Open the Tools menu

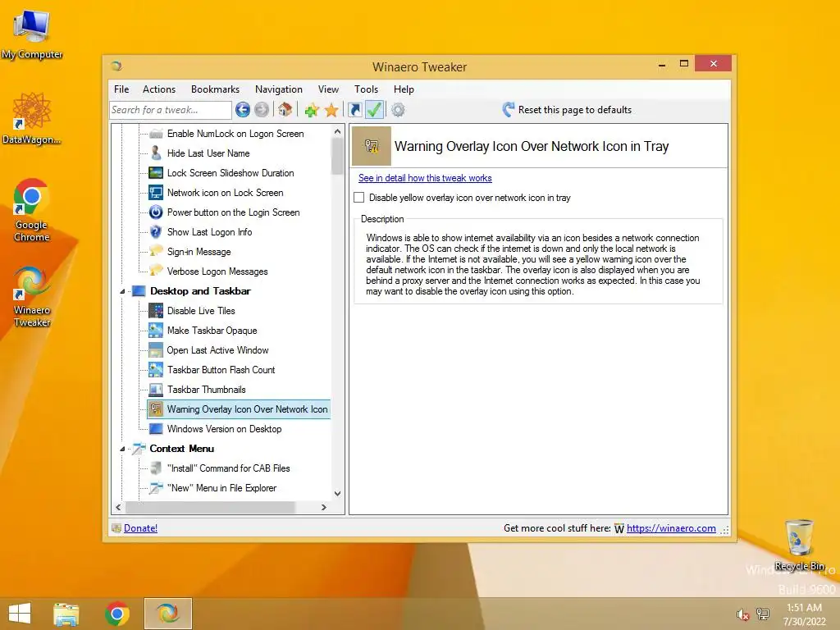(366, 89)
